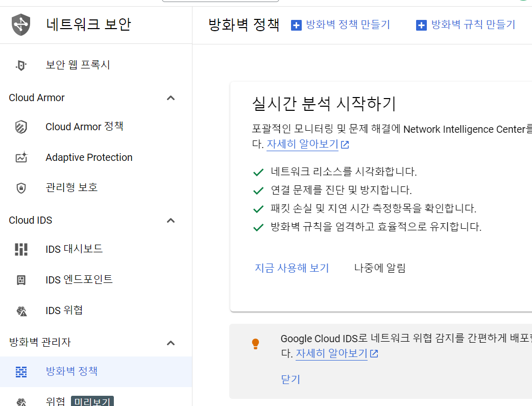532x406 pixels.
Task: Click 방화벽 규칙 만들기 button
Action: click(x=466, y=25)
